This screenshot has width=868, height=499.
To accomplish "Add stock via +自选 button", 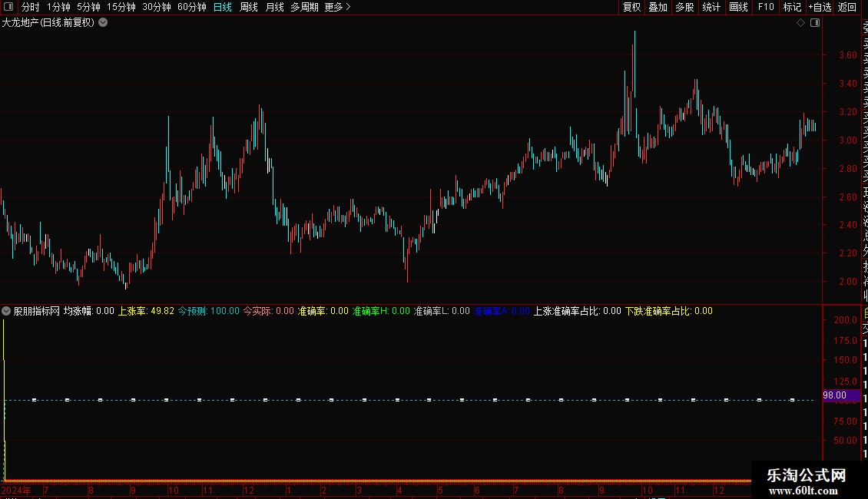I will pos(820,7).
